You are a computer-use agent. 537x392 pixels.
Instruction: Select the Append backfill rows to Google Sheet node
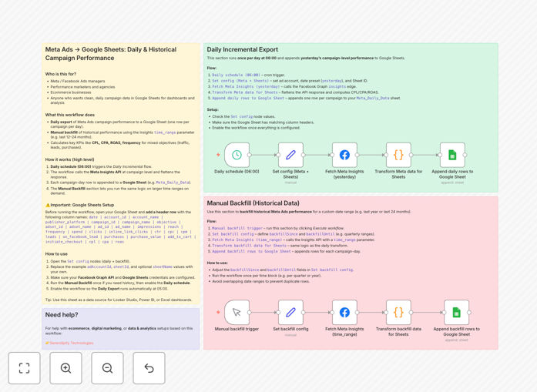(457, 312)
